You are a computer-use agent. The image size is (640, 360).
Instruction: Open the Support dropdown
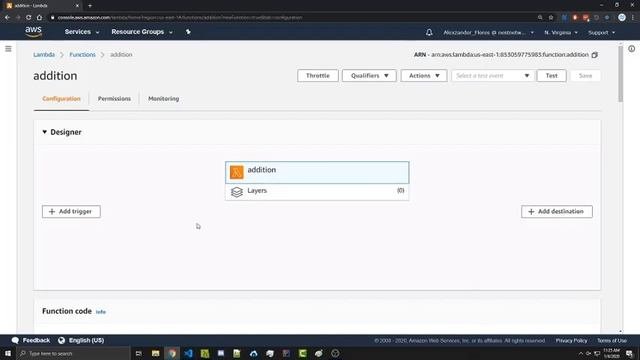pos(601,32)
